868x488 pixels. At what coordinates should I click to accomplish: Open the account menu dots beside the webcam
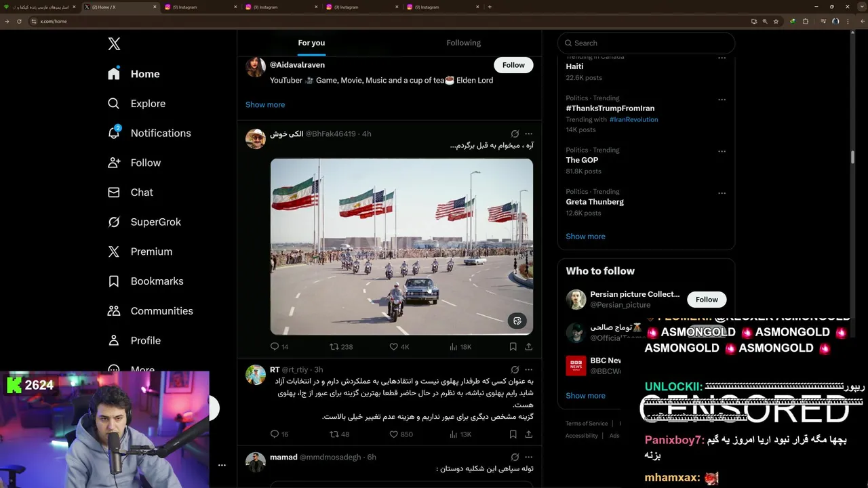click(x=222, y=465)
